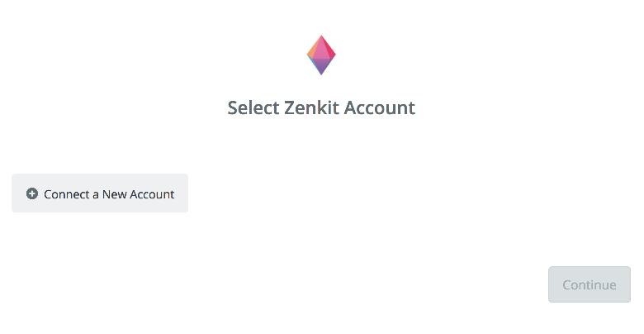Click the plus circle icon
The width and height of the screenshot is (644, 334).
click(x=32, y=193)
